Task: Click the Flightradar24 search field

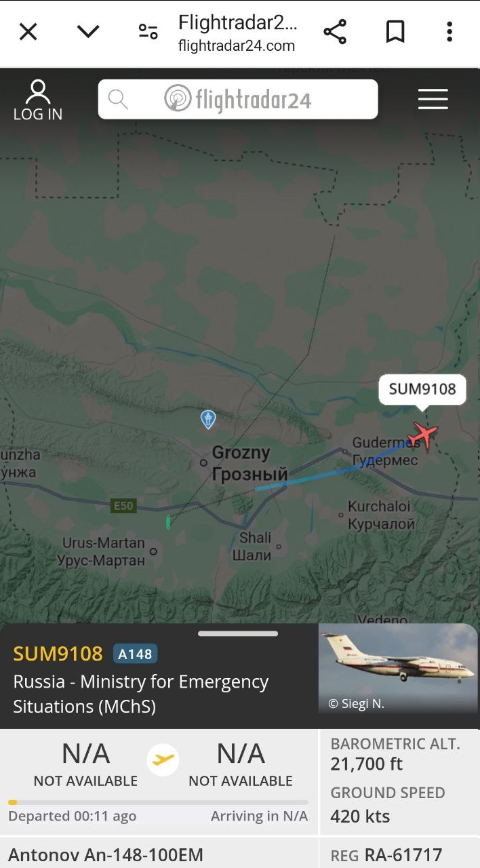Action: click(x=238, y=100)
